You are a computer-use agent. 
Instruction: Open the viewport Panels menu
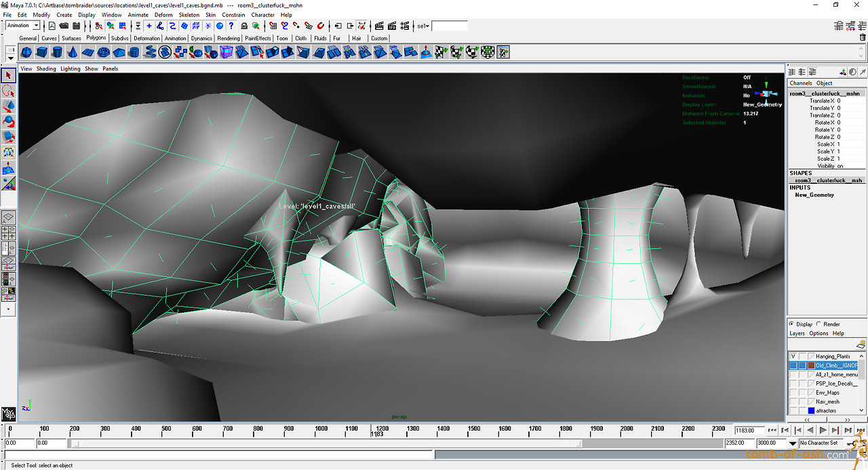(111, 68)
